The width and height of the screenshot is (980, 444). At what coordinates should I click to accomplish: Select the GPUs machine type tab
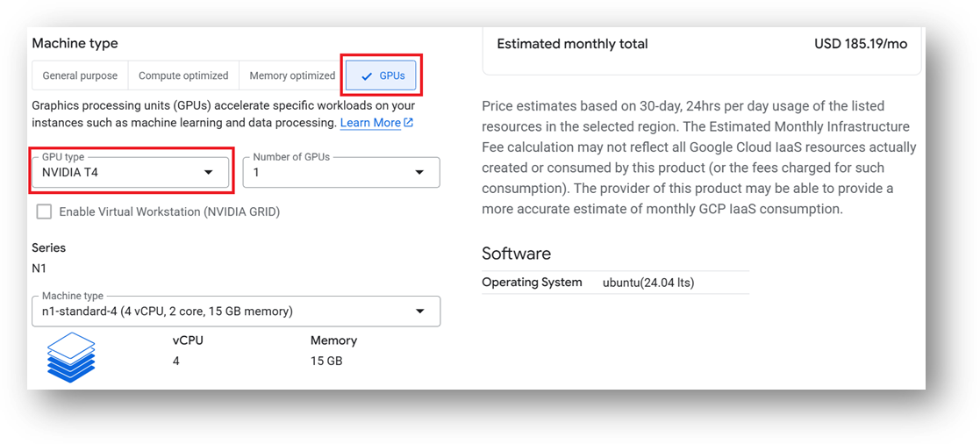tap(383, 75)
